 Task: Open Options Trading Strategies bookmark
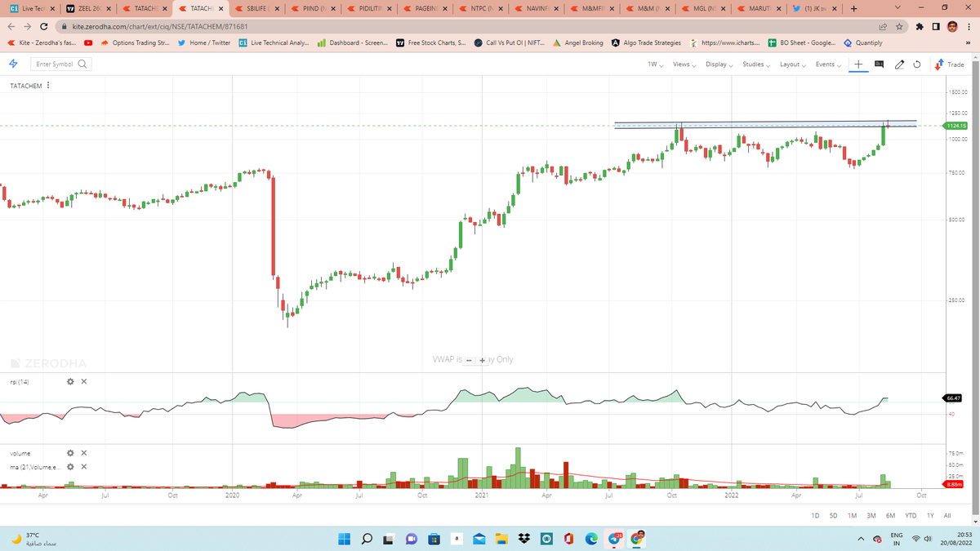pos(135,42)
